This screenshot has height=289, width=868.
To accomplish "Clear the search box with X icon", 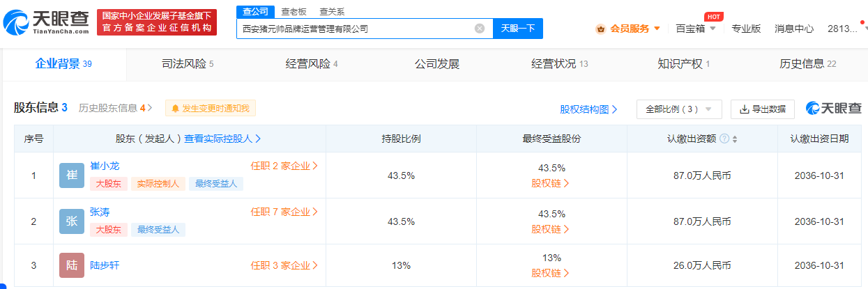I will (480, 29).
